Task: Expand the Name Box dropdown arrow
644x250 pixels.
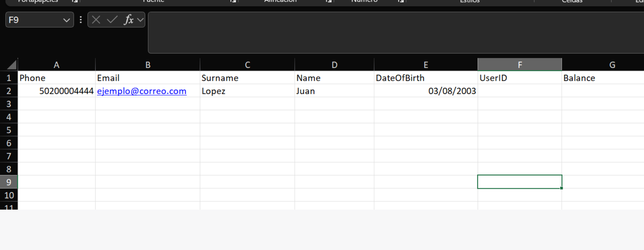Action: tap(67, 20)
